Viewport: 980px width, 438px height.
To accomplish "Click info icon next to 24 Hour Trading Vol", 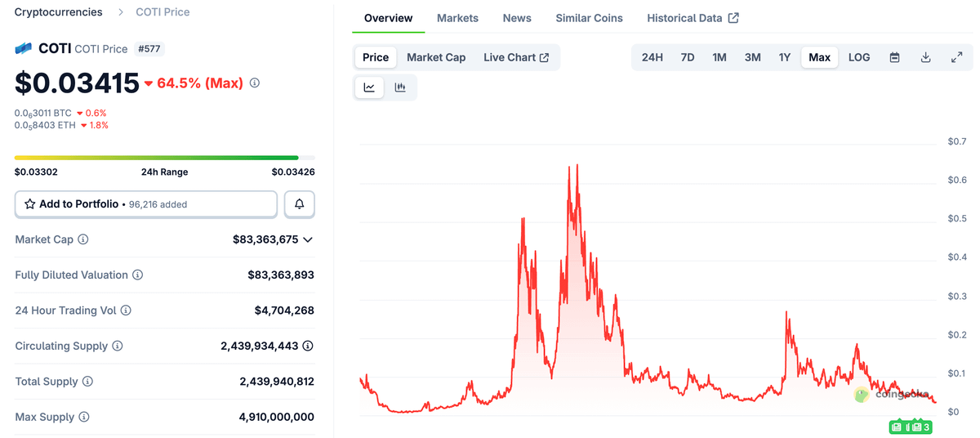I will pos(126,311).
